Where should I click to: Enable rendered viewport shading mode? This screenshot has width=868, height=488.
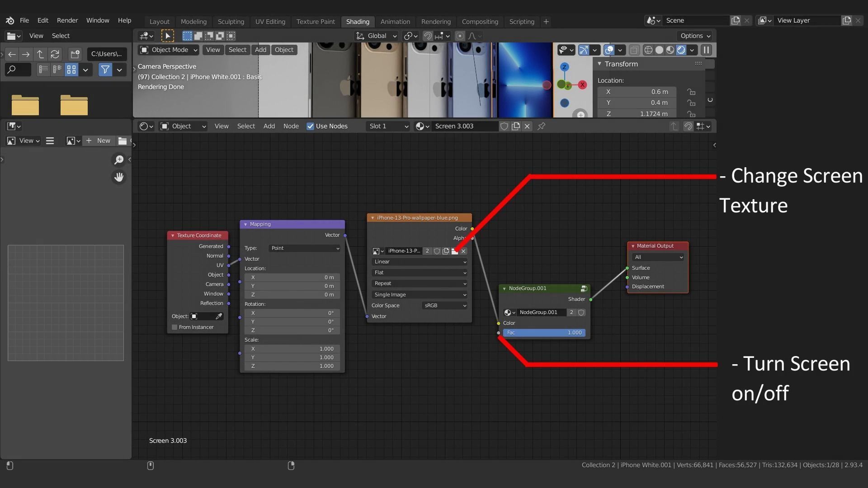click(x=681, y=50)
